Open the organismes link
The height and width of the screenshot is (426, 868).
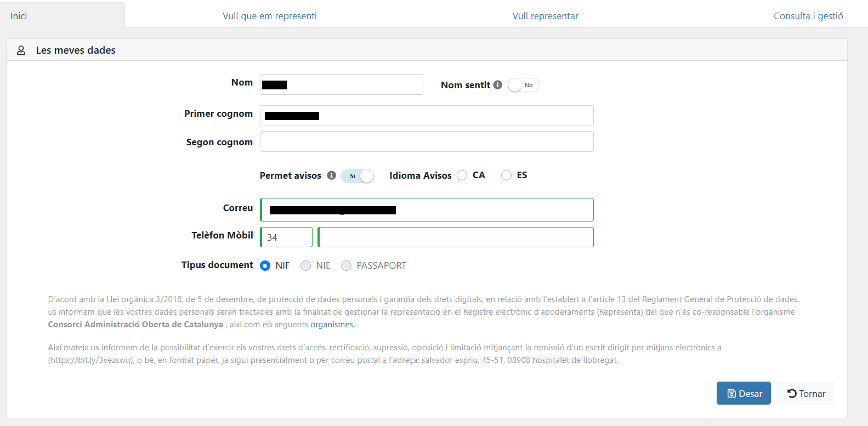pyautogui.click(x=332, y=325)
